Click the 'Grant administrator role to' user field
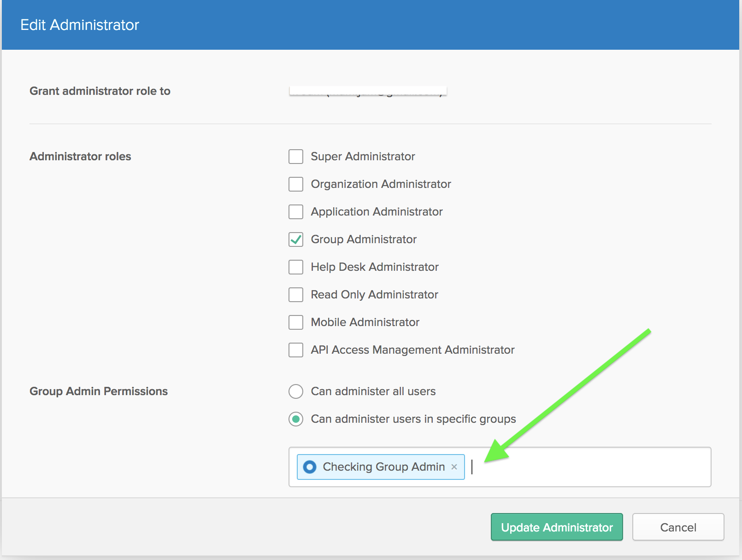Screen dimensions: 742x560 pos(368,91)
